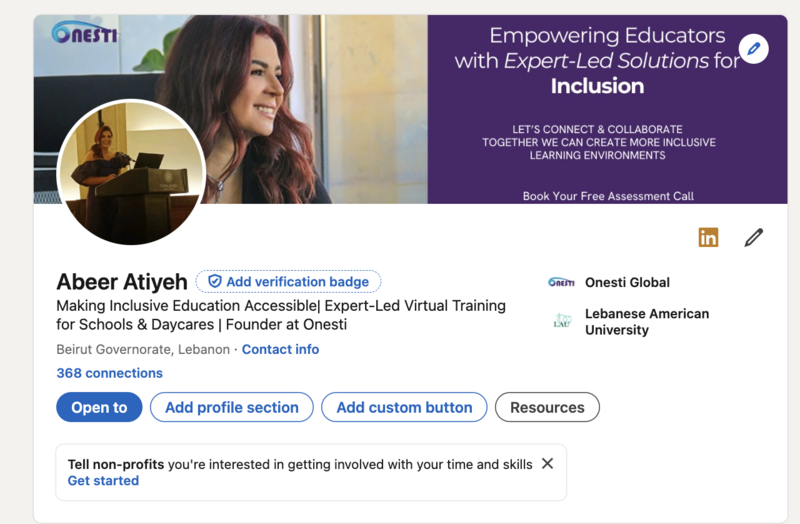
Task: Open the Onesti Global company link
Action: click(x=627, y=282)
